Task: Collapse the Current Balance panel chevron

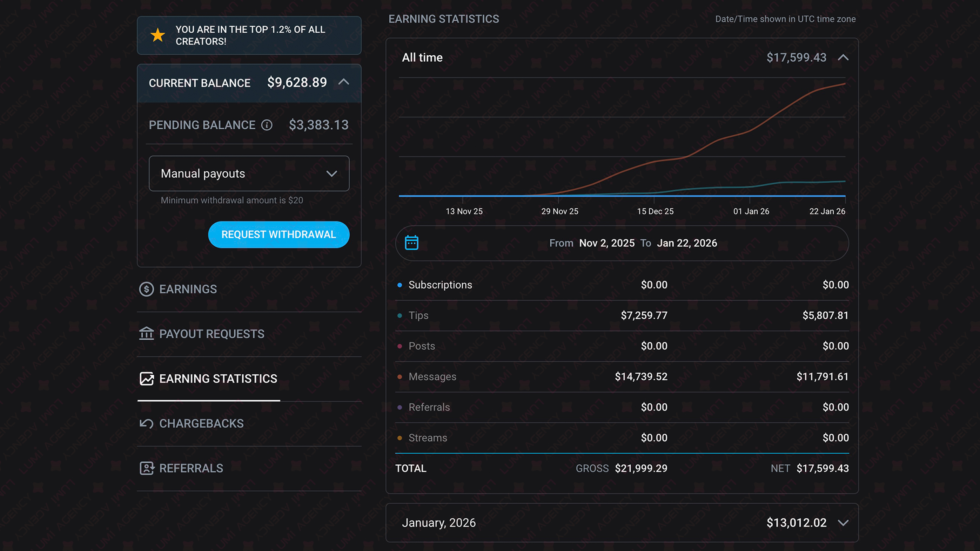Action: [343, 82]
